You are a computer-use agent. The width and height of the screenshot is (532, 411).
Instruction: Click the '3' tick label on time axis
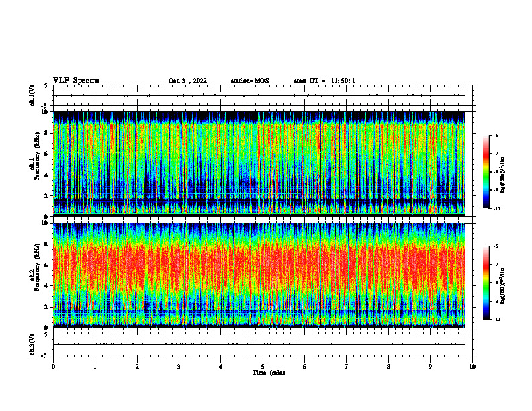click(179, 367)
